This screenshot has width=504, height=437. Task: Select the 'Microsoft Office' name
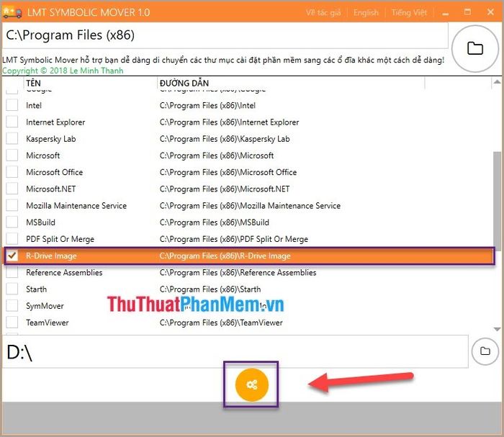pos(54,172)
